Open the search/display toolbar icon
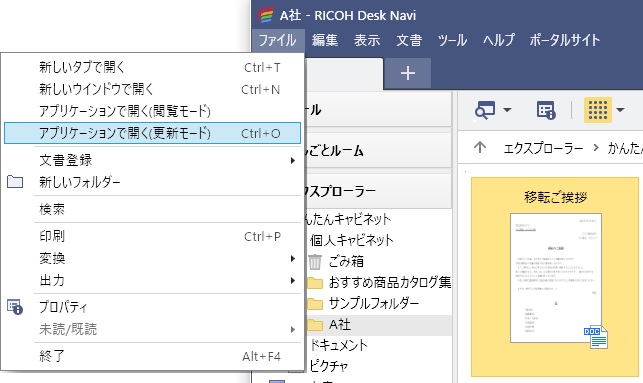 coord(485,110)
